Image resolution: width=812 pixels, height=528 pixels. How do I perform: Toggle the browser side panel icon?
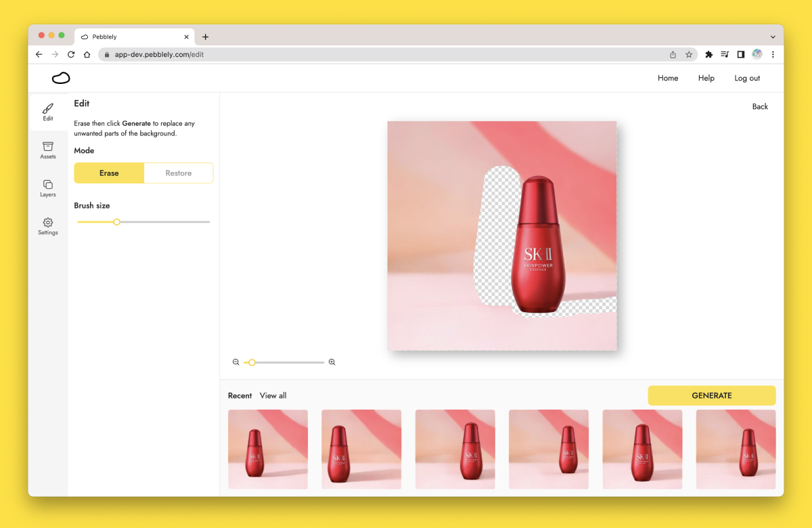pyautogui.click(x=741, y=54)
